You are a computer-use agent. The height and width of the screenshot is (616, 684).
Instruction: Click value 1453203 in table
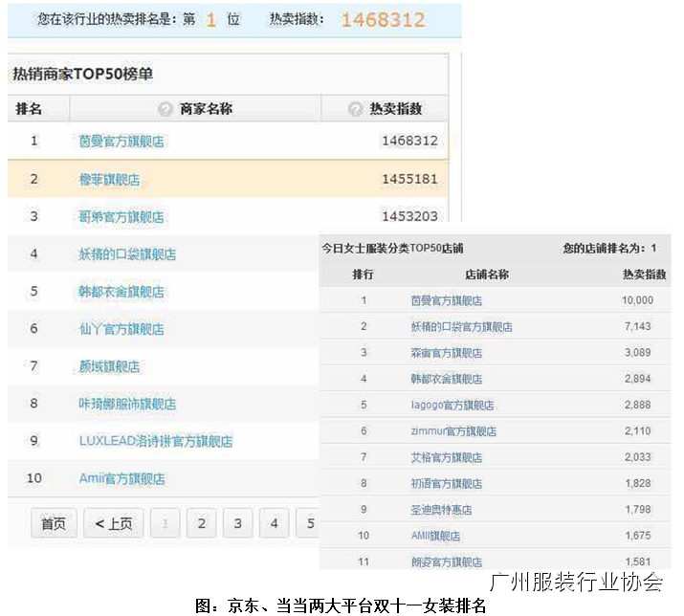coord(409,216)
